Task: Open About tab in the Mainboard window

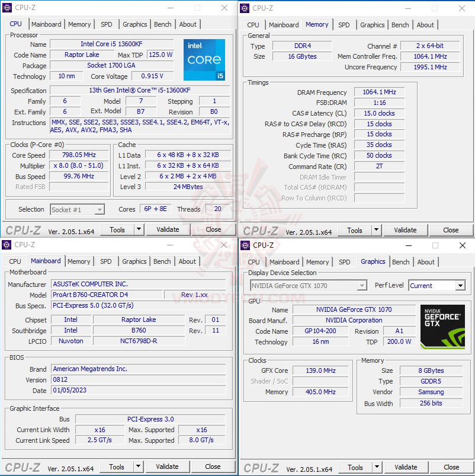Action: pos(187,261)
